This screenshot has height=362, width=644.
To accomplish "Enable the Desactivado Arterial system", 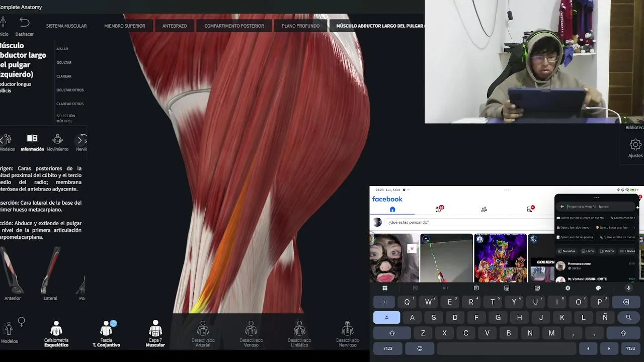I will (x=203, y=334).
